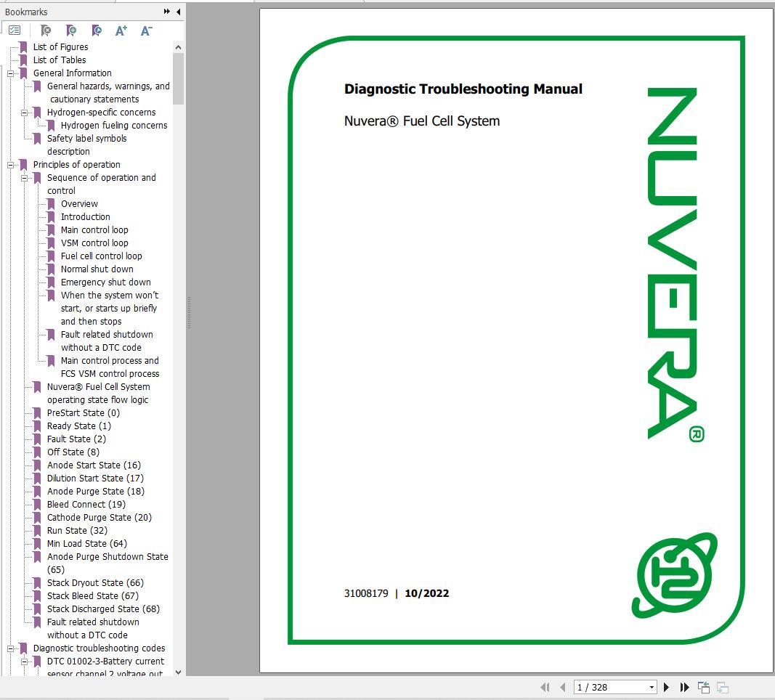Open Stack Discharged State (68) bookmark
The height and width of the screenshot is (700, 775).
coord(103,609)
